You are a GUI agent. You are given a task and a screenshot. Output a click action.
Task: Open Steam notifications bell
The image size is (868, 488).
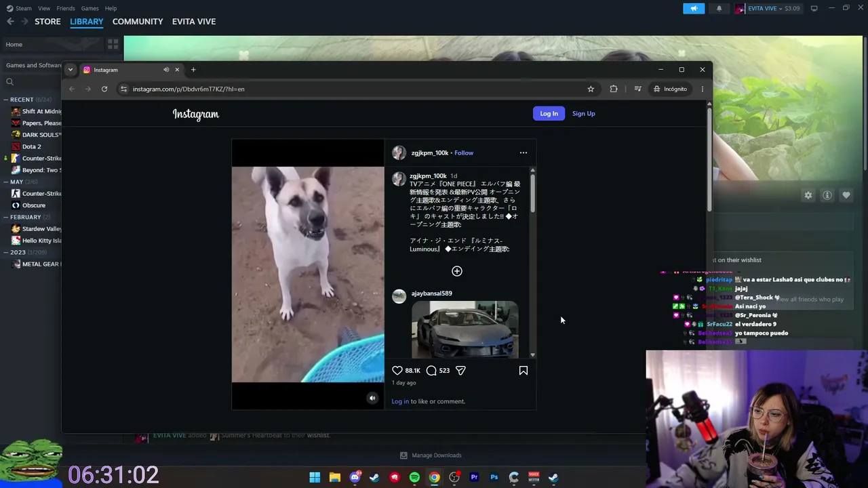pyautogui.click(x=719, y=8)
